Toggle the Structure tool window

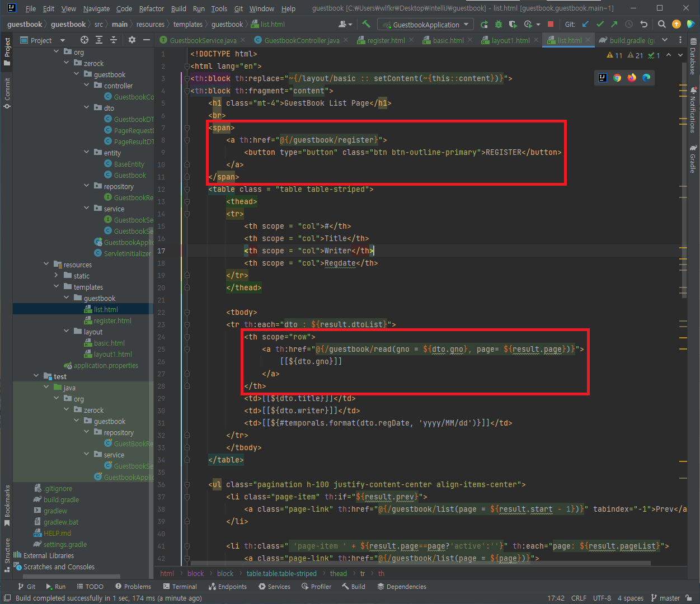click(7, 555)
